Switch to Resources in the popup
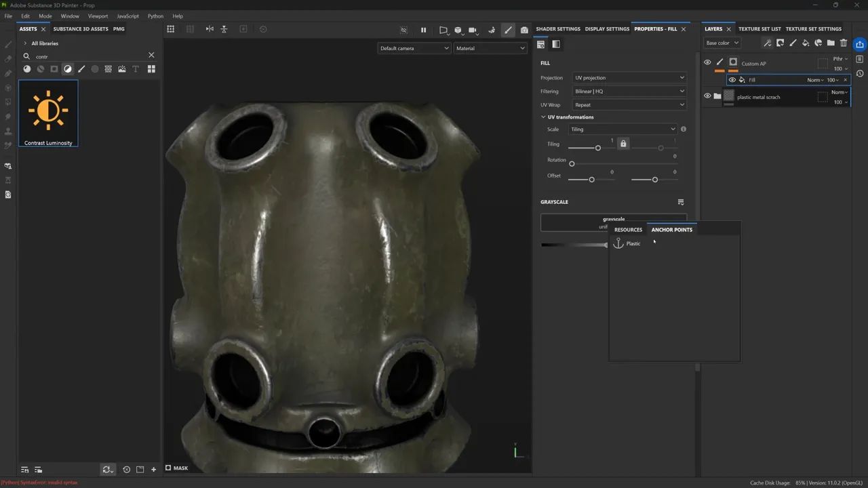Viewport: 868px width, 488px height. click(x=628, y=230)
